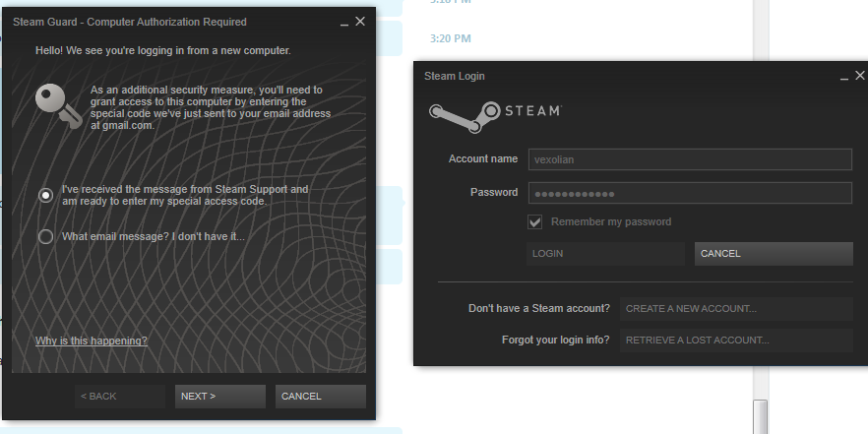Click the 'Don't have a Steam account?' label
This screenshot has height=434, width=868.
[x=539, y=308]
